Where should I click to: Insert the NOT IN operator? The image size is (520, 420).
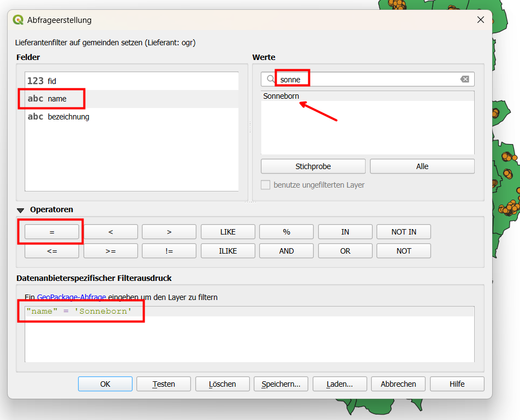(x=404, y=232)
